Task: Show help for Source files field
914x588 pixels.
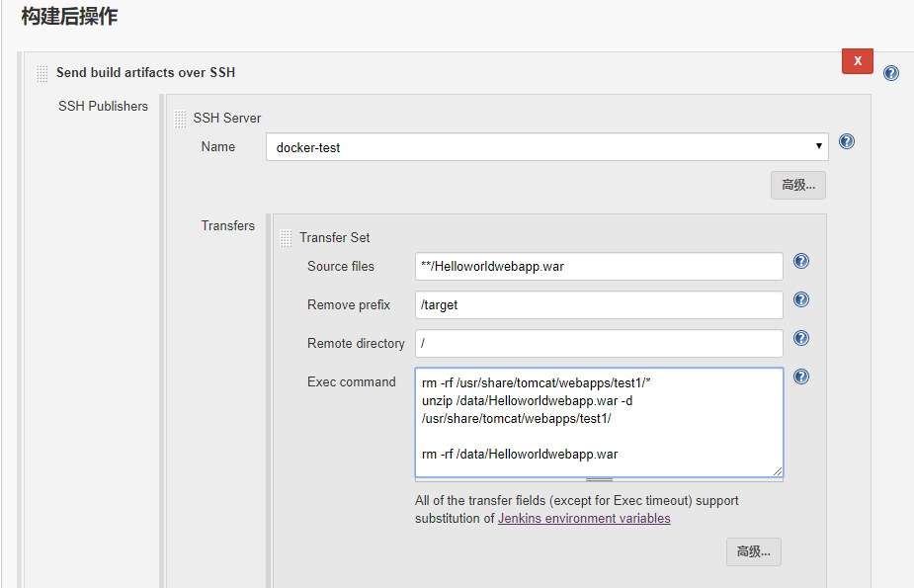Action: (x=801, y=261)
